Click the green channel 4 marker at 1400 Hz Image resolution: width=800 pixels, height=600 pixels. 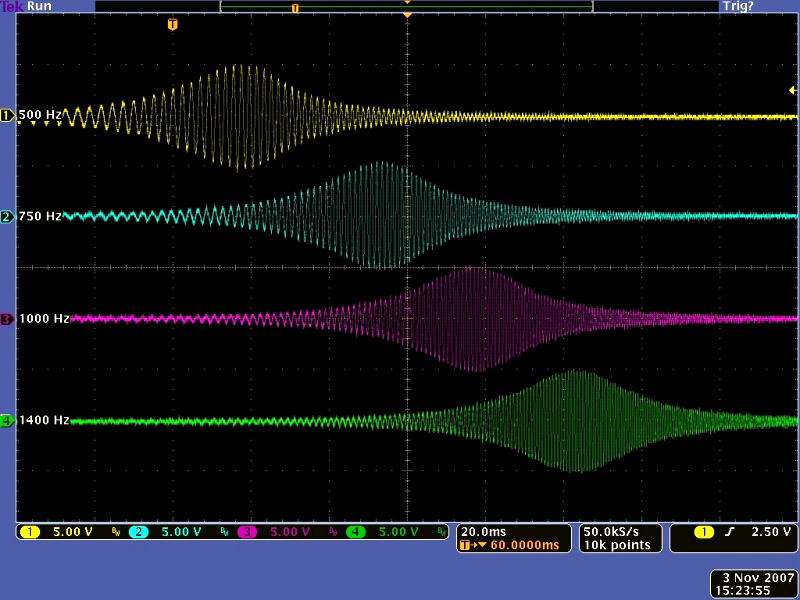click(x=7, y=421)
